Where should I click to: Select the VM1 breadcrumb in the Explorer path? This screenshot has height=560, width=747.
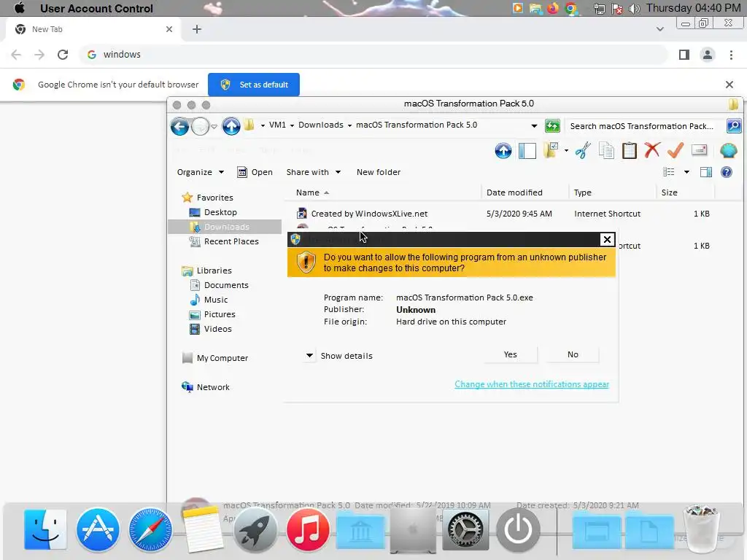click(277, 125)
